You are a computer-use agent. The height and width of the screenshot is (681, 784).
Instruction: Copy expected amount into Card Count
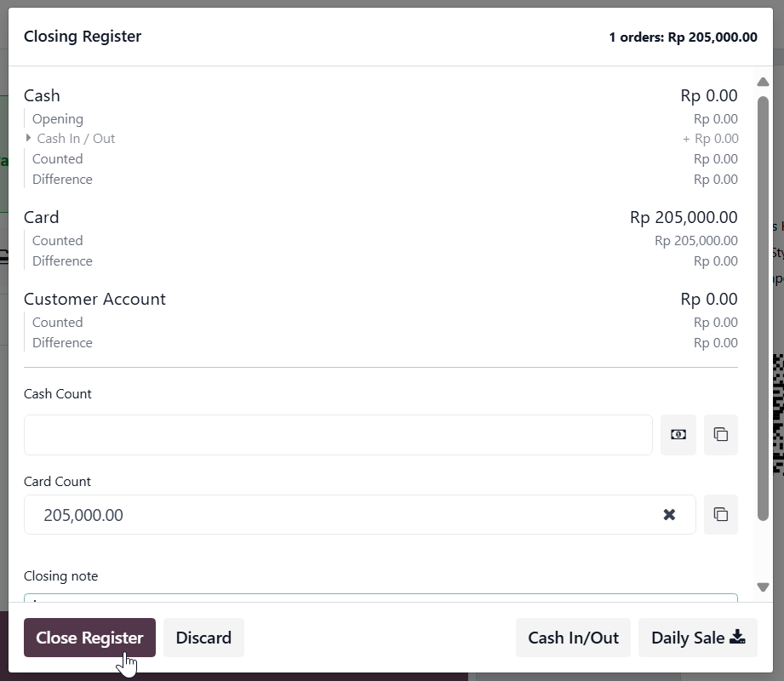(720, 514)
